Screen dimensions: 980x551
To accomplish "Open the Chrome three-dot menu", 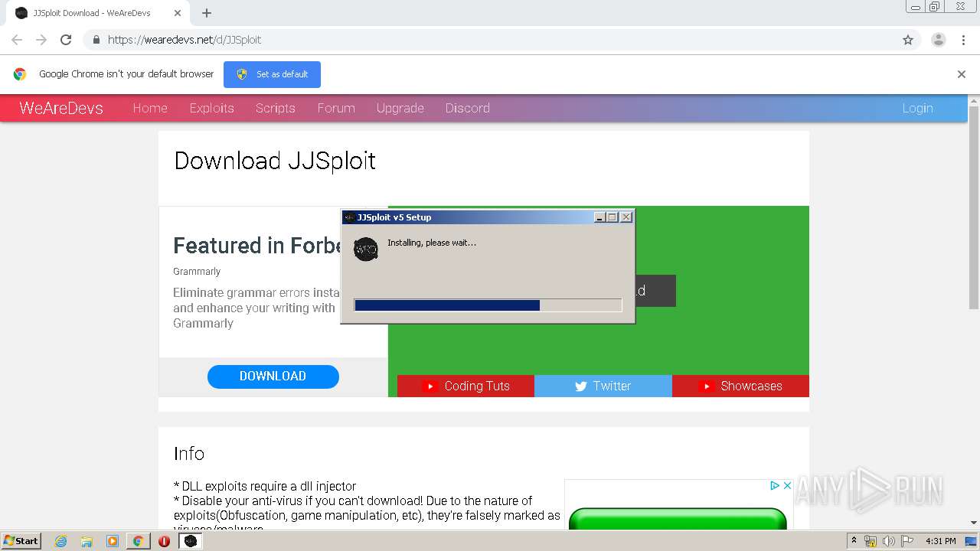I will (963, 40).
